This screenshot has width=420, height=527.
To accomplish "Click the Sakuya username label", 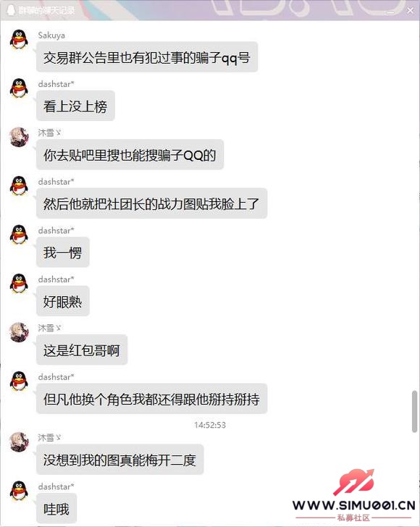I will pos(51,35).
